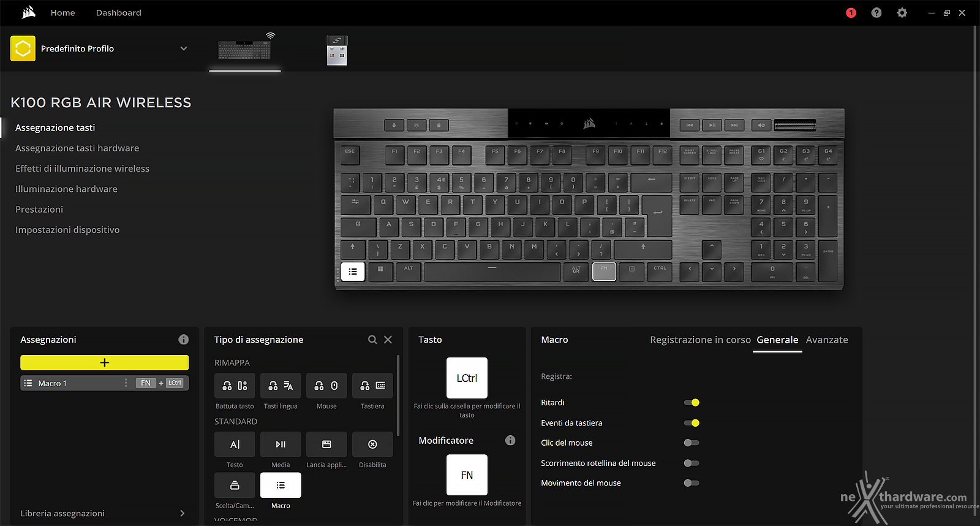The height and width of the screenshot is (526, 980).
Task: Switch to Registrazione in corso tab
Action: click(x=700, y=340)
